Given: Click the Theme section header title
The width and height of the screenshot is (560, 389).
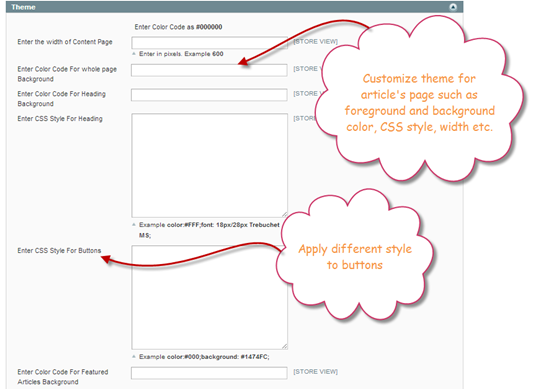Looking at the screenshot, I should pyautogui.click(x=23, y=7).
